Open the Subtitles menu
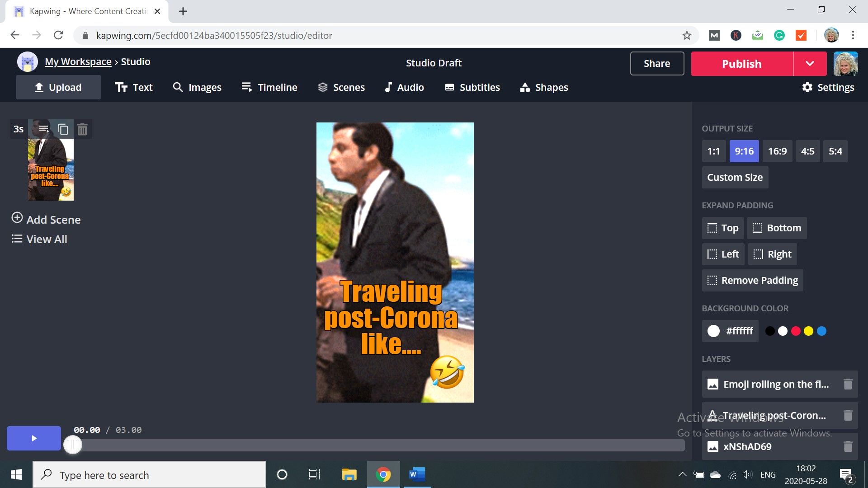The height and width of the screenshot is (488, 868). click(472, 87)
